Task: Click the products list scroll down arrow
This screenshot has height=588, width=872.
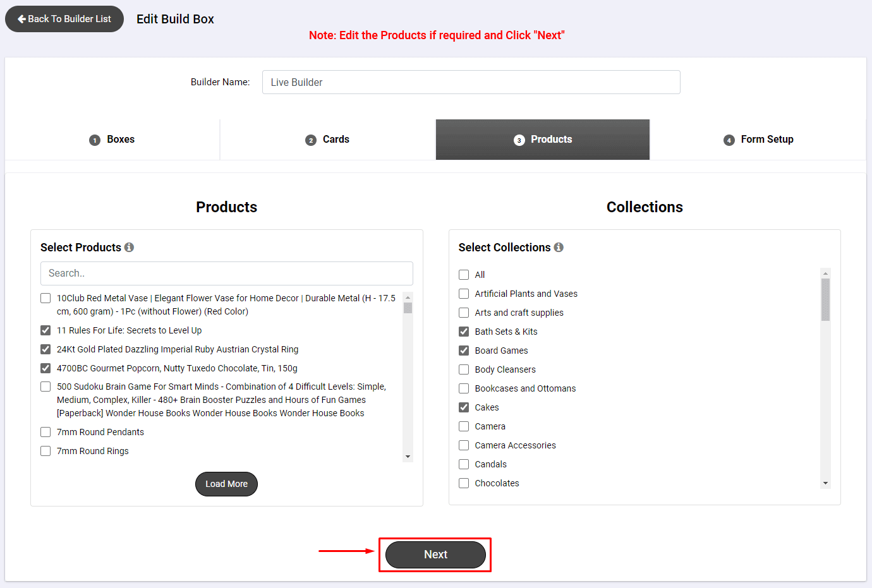Action: (408, 457)
